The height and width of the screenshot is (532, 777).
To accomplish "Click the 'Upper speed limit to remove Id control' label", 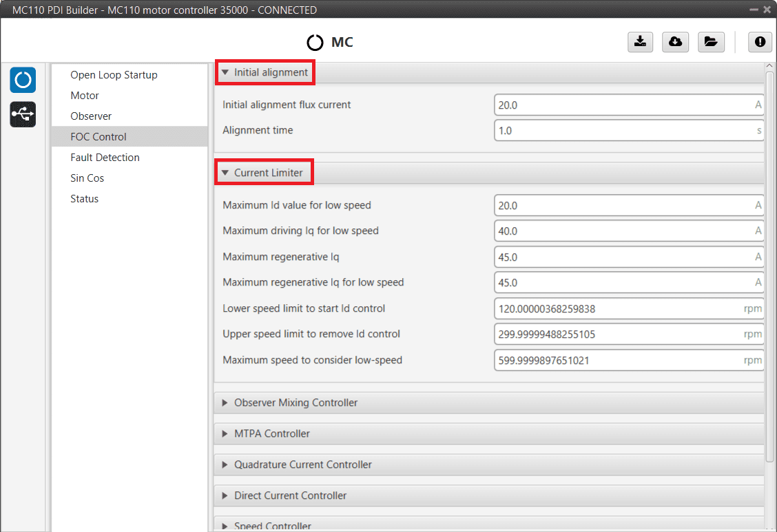I will pyautogui.click(x=311, y=334).
